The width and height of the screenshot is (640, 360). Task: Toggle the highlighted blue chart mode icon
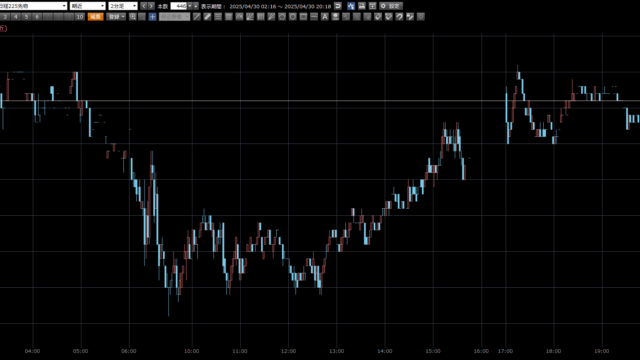pyautogui.click(x=351, y=6)
